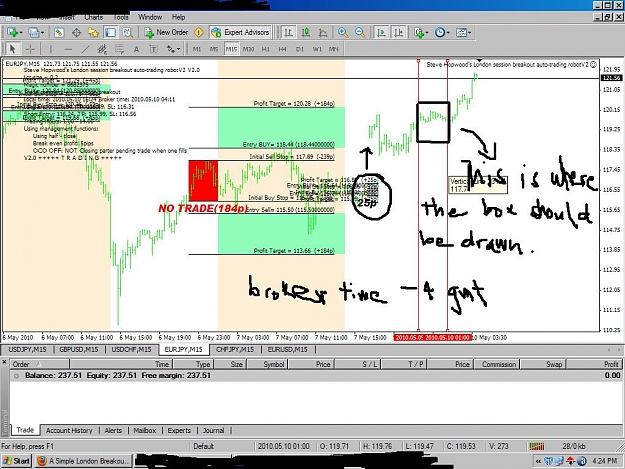Open the Account History tab

click(x=69, y=430)
